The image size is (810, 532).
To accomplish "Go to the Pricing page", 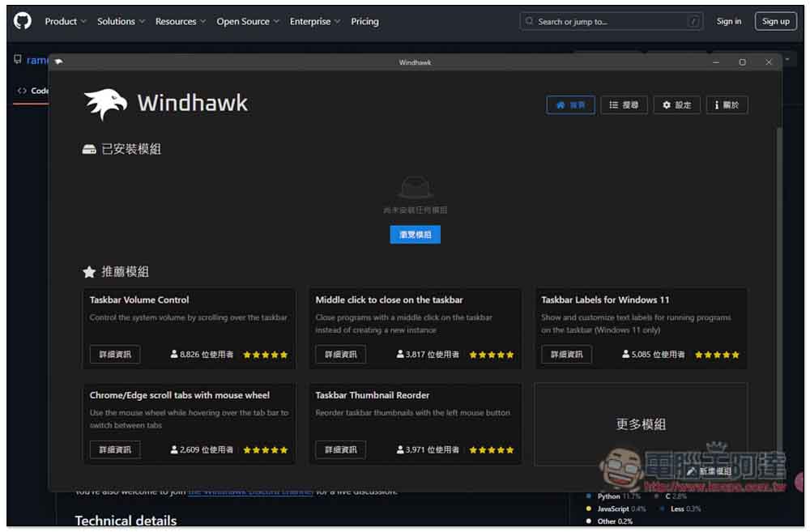I will point(364,21).
